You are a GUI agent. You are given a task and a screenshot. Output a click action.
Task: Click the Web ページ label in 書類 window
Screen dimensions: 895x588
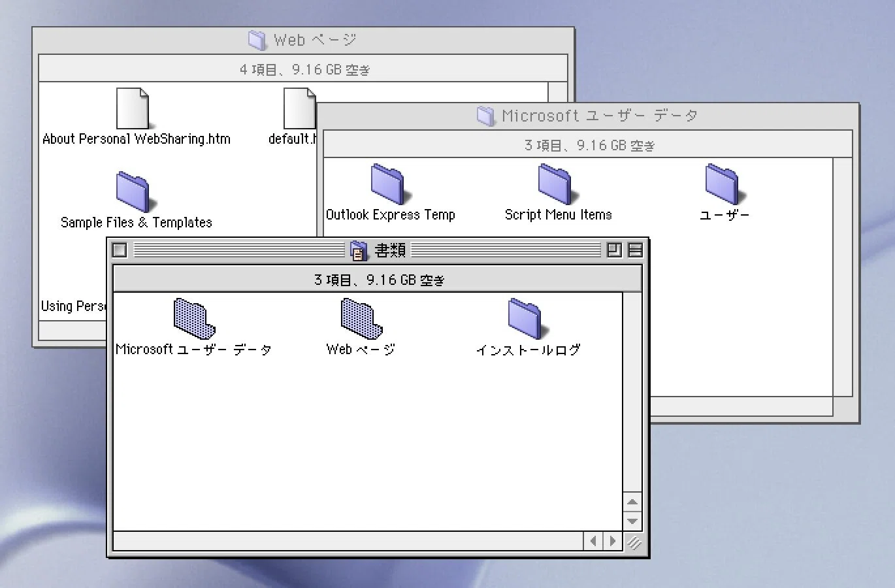pyautogui.click(x=361, y=350)
